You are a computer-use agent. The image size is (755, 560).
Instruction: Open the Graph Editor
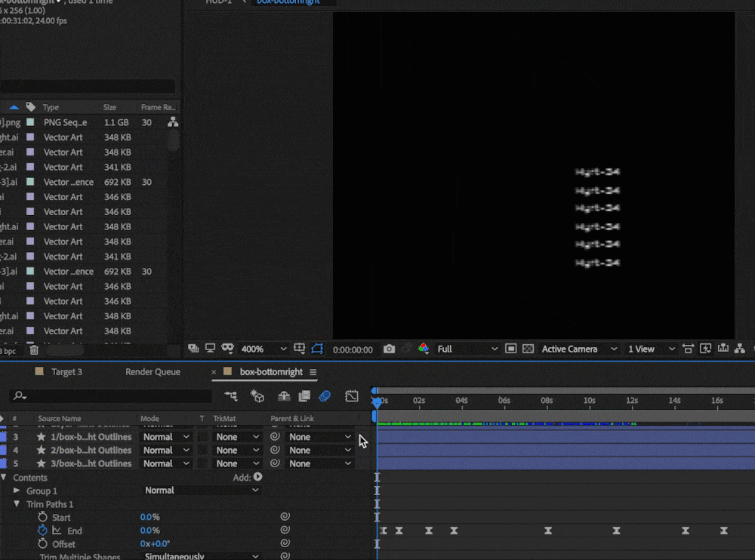tap(352, 396)
